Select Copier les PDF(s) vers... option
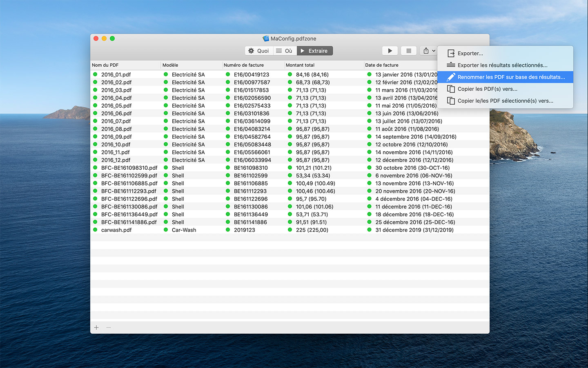This screenshot has width=588, height=368. pyautogui.click(x=487, y=89)
